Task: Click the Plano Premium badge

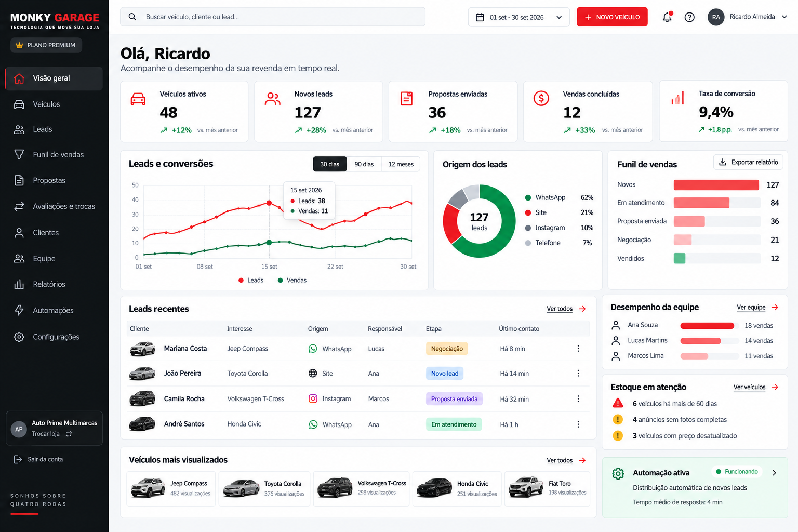Action: click(46, 45)
